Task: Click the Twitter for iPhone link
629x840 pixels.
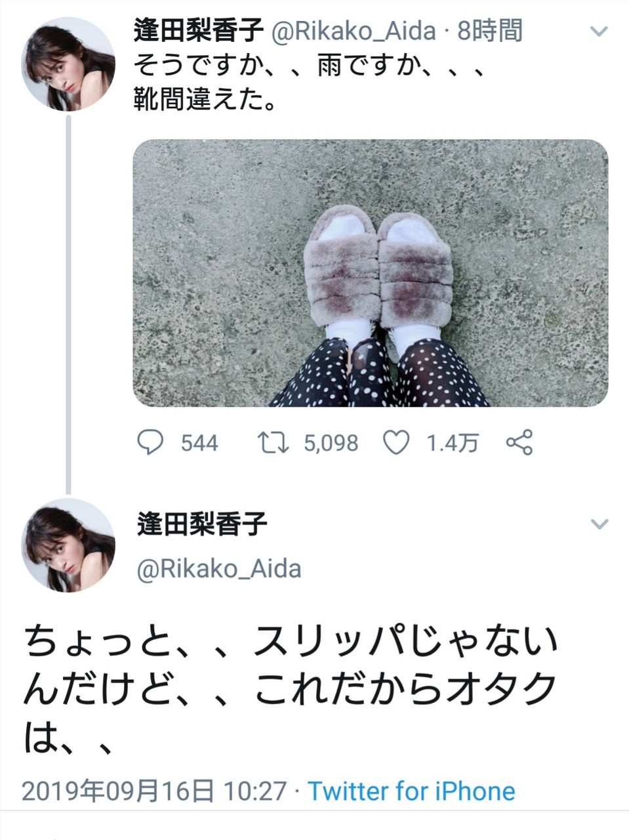Action: (411, 791)
